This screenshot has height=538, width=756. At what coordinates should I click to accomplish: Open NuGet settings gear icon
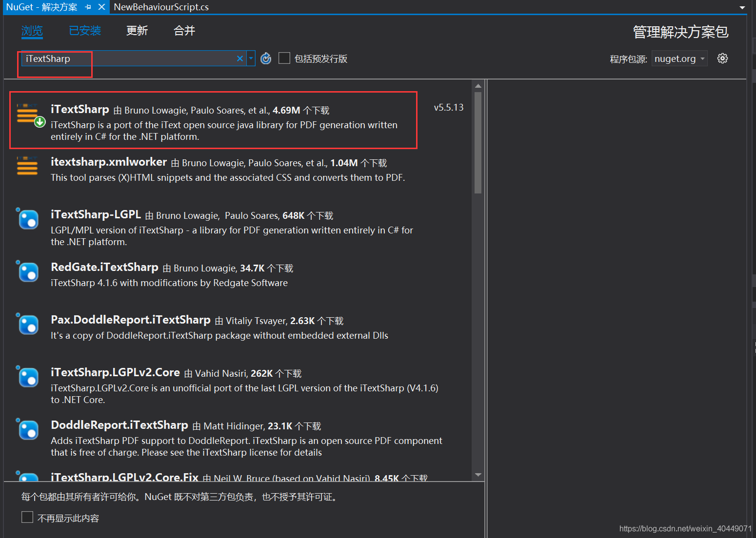click(722, 58)
